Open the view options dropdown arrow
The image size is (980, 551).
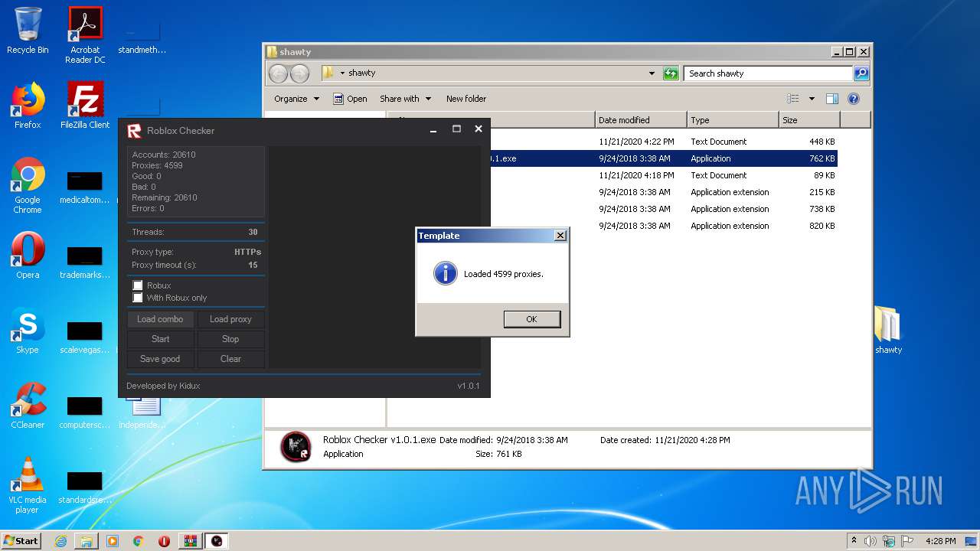coord(812,99)
